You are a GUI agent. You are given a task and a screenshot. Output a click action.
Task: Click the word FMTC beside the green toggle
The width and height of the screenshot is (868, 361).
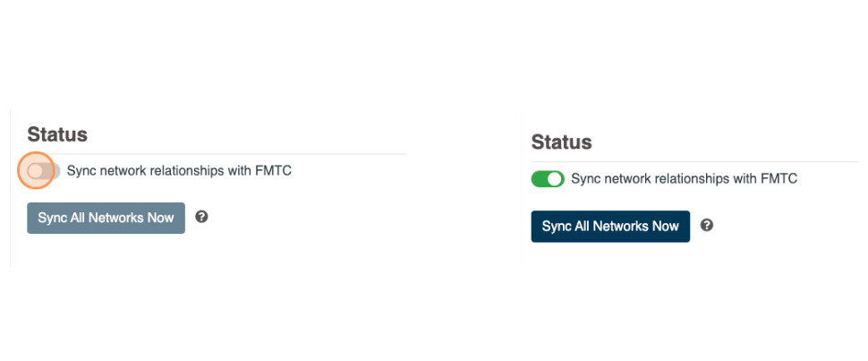778,179
